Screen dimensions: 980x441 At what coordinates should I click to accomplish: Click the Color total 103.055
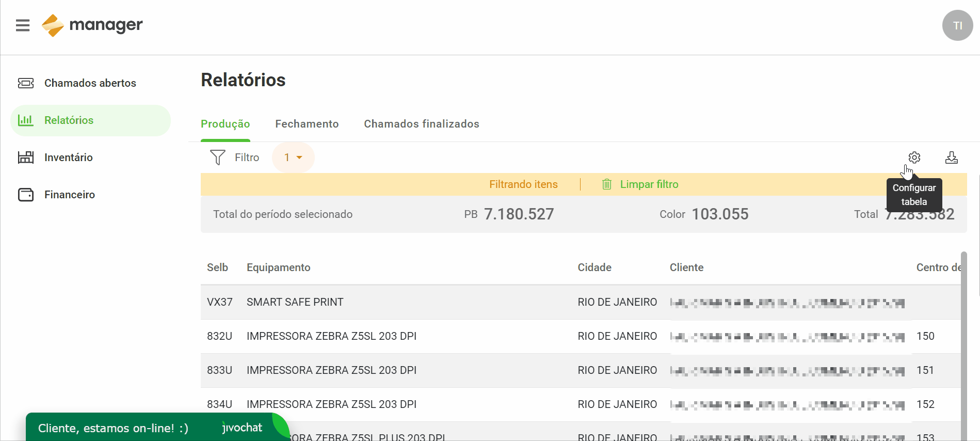pyautogui.click(x=720, y=214)
